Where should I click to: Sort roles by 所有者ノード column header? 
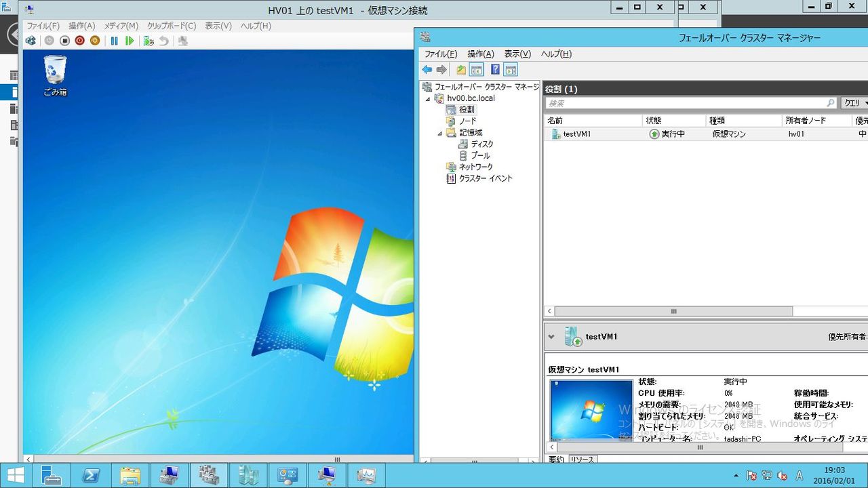(817, 121)
